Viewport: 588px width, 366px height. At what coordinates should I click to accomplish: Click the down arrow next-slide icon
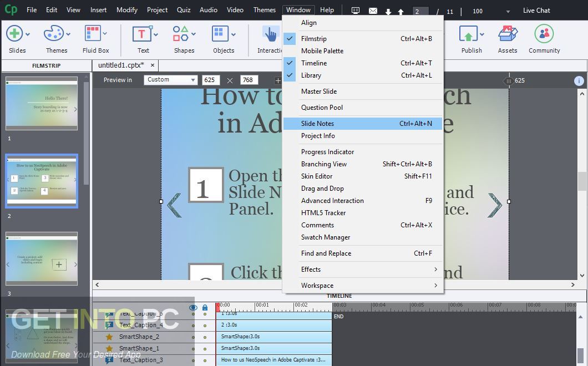pyautogui.click(x=388, y=12)
